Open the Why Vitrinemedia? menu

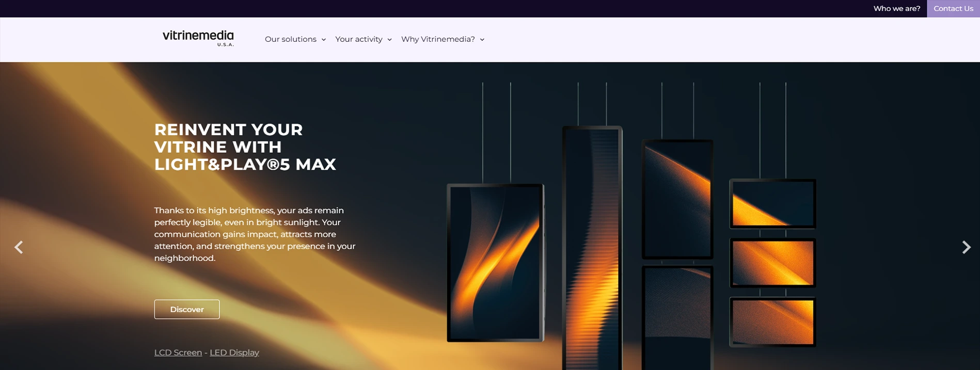point(438,39)
